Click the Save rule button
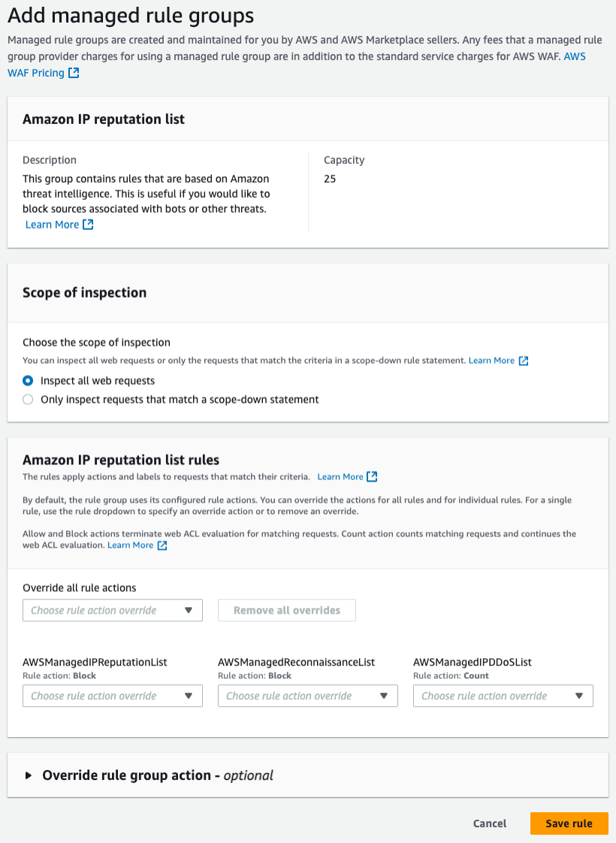Viewport: 616px width, 843px height. 569,823
